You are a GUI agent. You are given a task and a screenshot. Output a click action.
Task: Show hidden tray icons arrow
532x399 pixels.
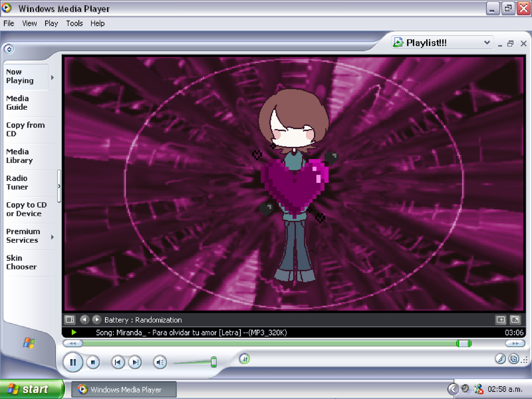click(453, 389)
